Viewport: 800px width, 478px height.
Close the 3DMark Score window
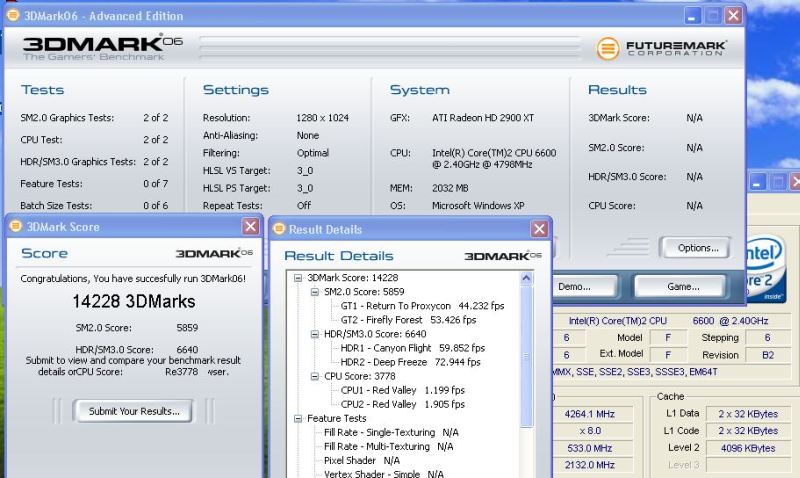click(x=250, y=227)
